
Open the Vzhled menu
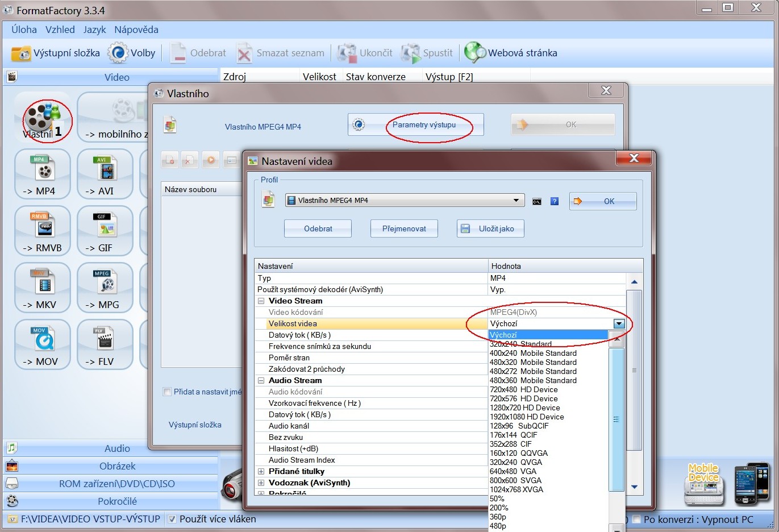pyautogui.click(x=60, y=30)
